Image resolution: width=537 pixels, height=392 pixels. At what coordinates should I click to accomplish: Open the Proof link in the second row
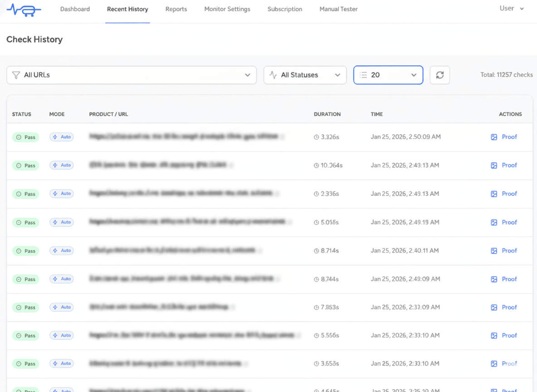click(x=509, y=165)
